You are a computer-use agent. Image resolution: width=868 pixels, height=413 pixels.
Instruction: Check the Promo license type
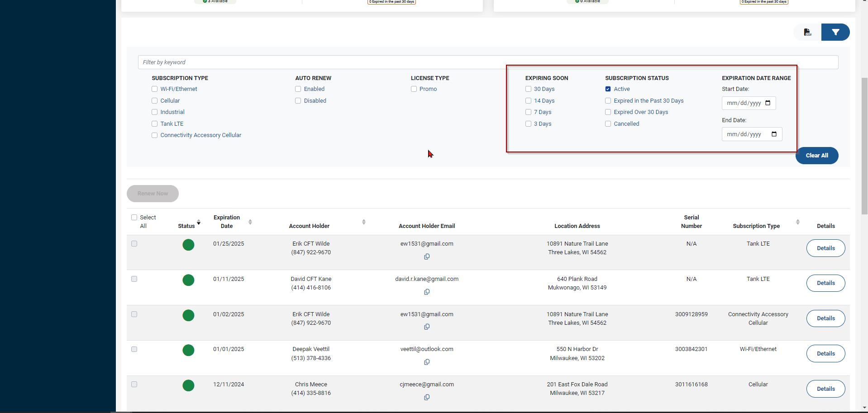click(414, 89)
